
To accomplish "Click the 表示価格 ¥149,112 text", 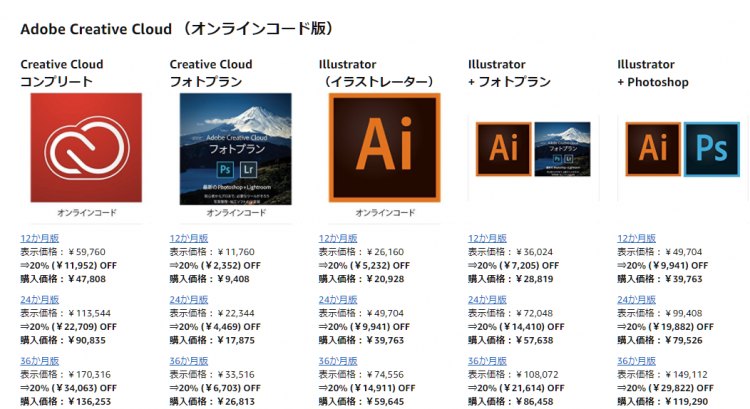I will pyautogui.click(x=663, y=374).
